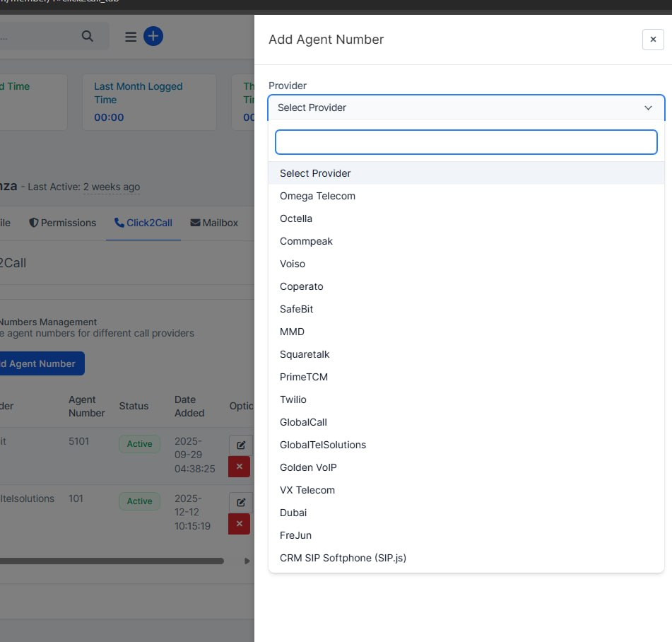
Task: Focus the provider search input field
Action: (x=466, y=142)
